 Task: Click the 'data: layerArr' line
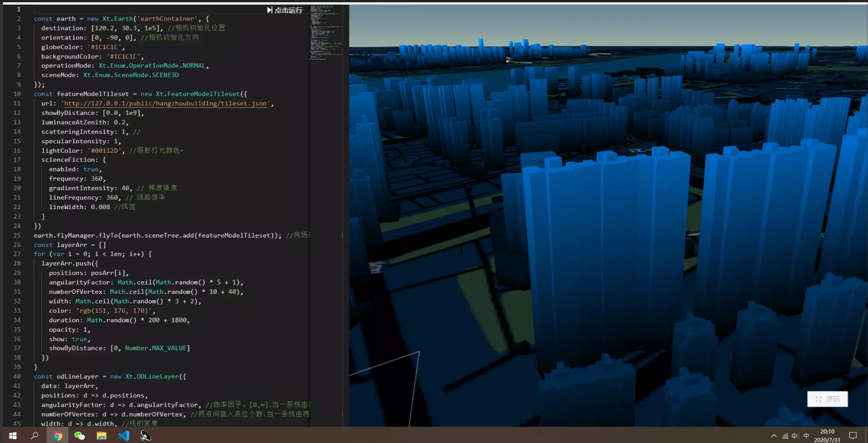point(70,386)
